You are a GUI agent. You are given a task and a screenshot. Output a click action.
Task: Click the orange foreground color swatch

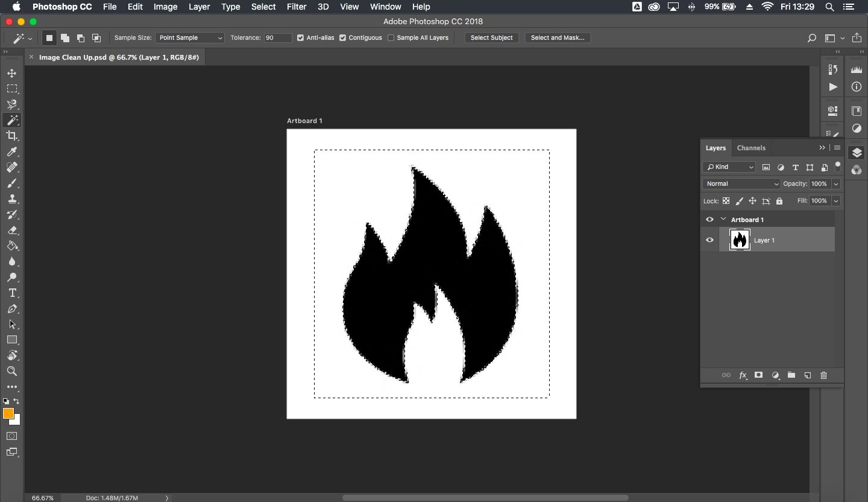coord(7,413)
